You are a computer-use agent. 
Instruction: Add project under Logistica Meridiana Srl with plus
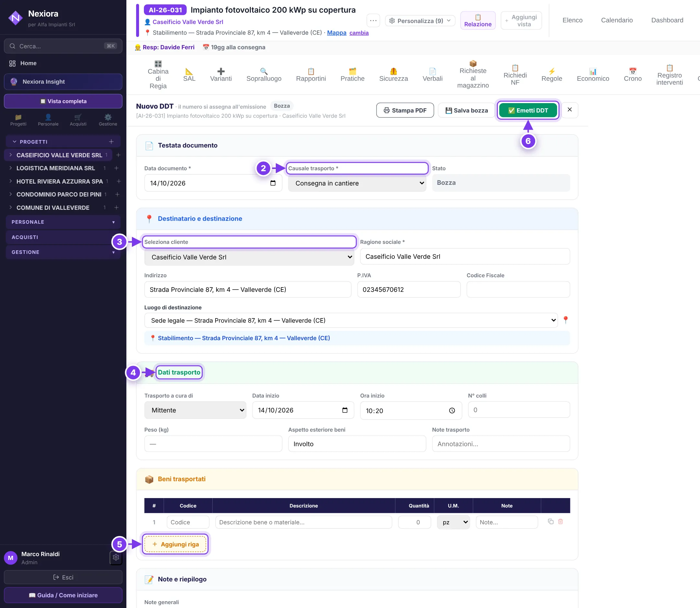click(116, 168)
